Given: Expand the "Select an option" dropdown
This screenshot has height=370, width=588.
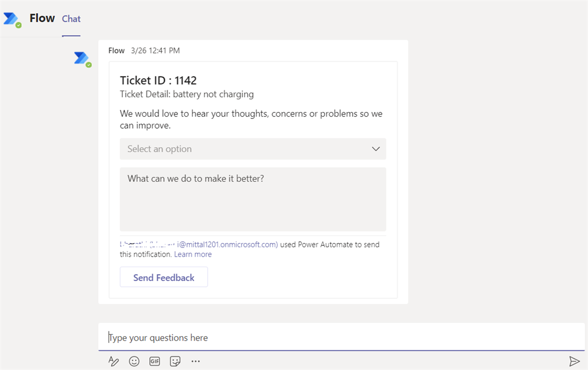Looking at the screenshot, I should (253, 149).
